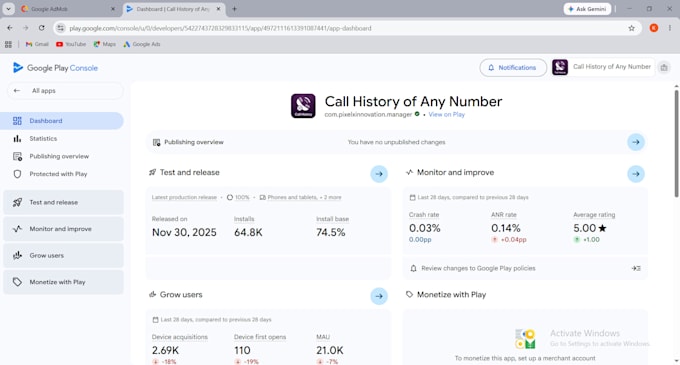Open the Google Ads bookmark
This screenshot has width=680, height=365.
pyautogui.click(x=142, y=44)
